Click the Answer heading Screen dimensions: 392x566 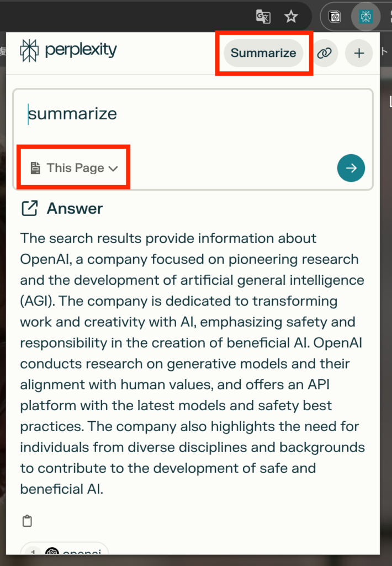[75, 208]
